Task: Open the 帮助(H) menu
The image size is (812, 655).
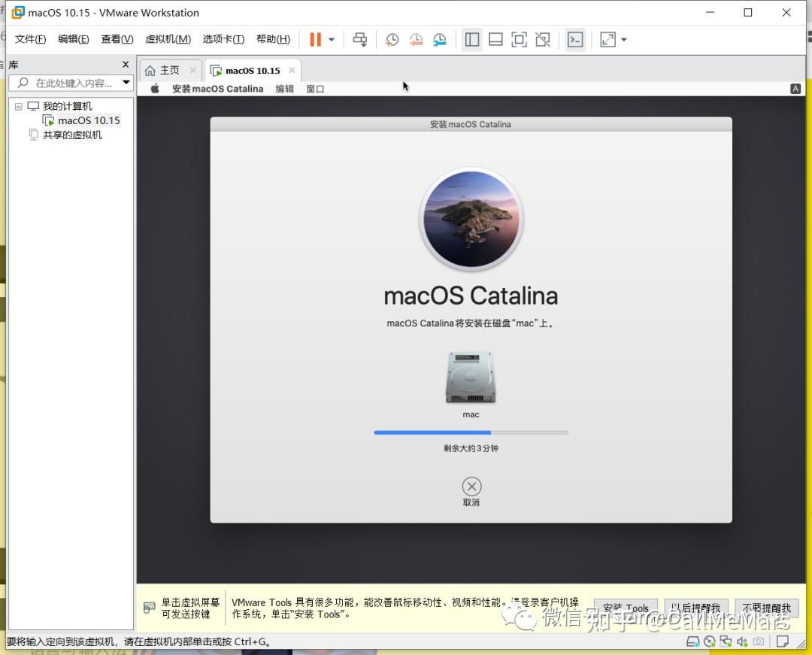Action: [273, 39]
